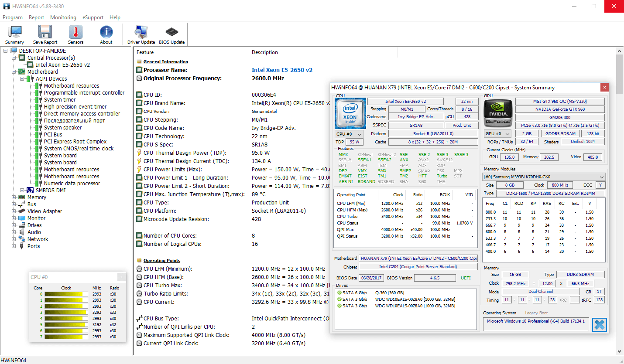
Task: Select Intel Xeon E5-2650 v2 tree item
Action: point(62,65)
